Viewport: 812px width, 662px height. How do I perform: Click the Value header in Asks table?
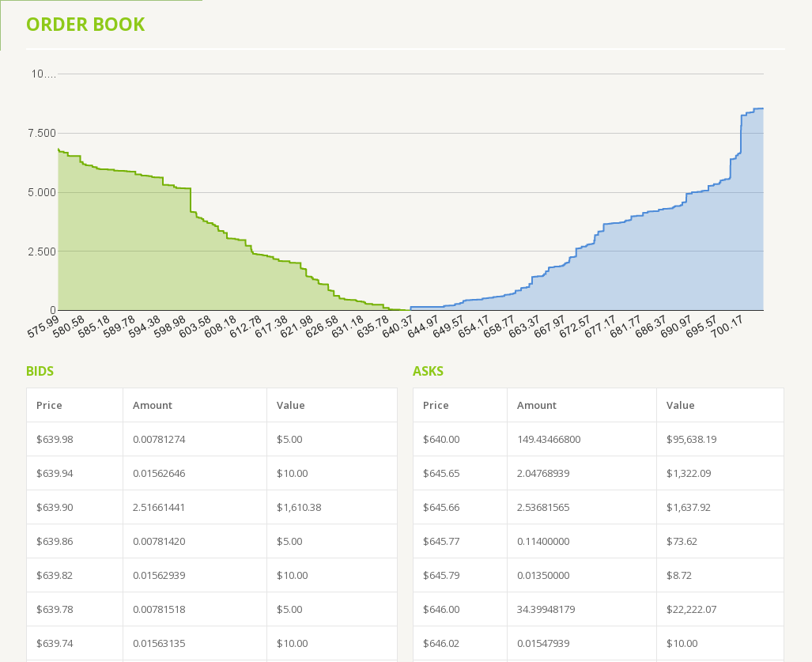[680, 405]
